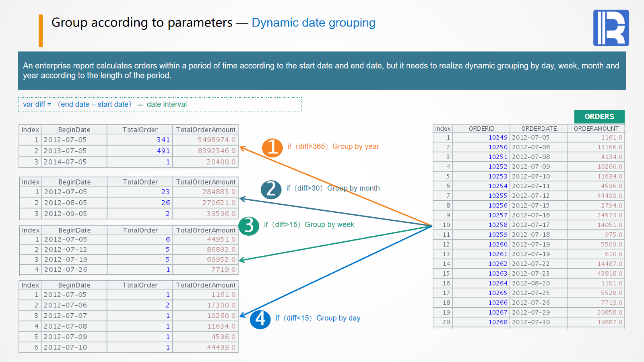Click the 8392346.0 total amount cell
Viewport: 644px width, 362px height.
pos(216,151)
